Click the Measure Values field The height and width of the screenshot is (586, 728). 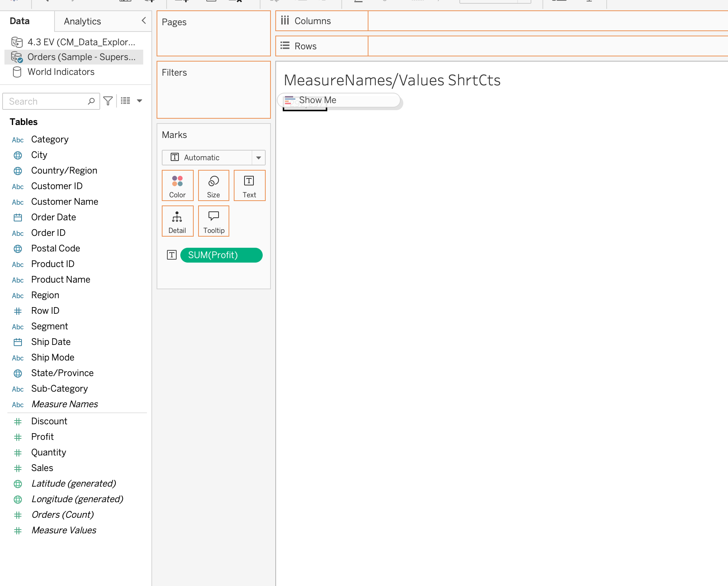64,530
